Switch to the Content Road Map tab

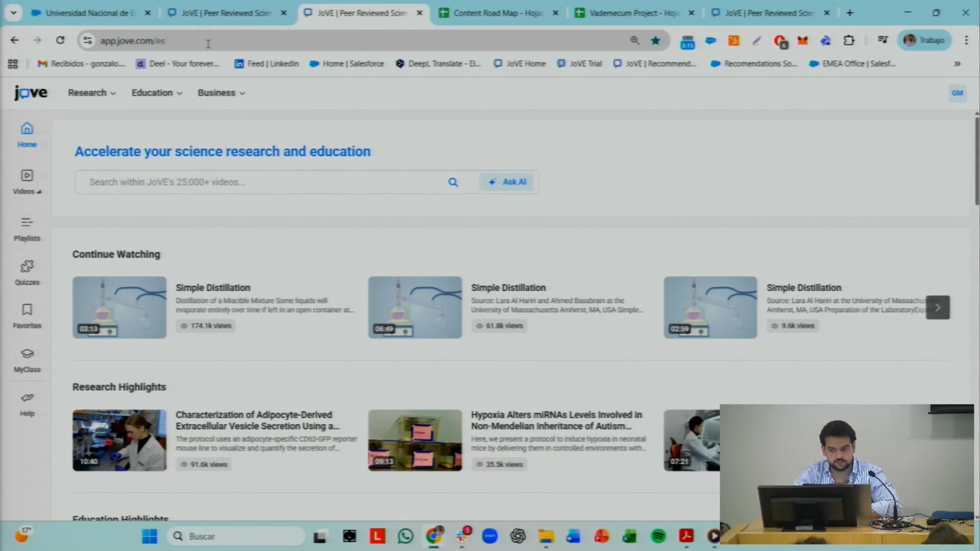(x=498, y=13)
